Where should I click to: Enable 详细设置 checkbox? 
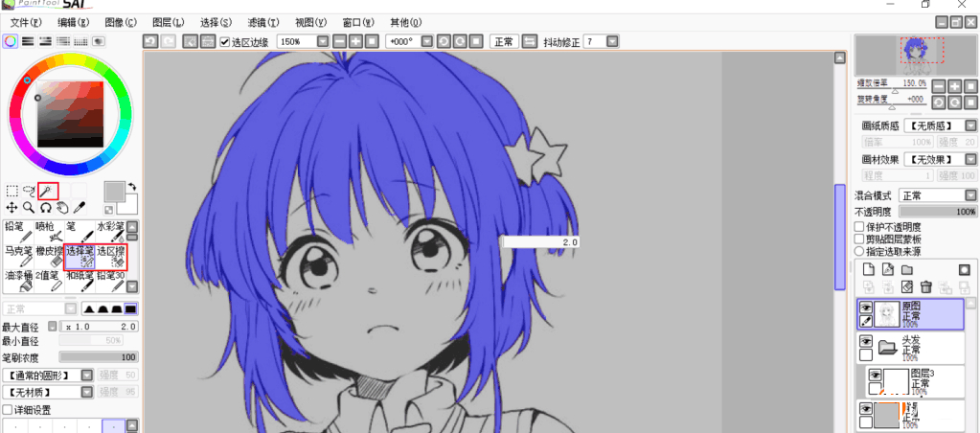click(7, 411)
